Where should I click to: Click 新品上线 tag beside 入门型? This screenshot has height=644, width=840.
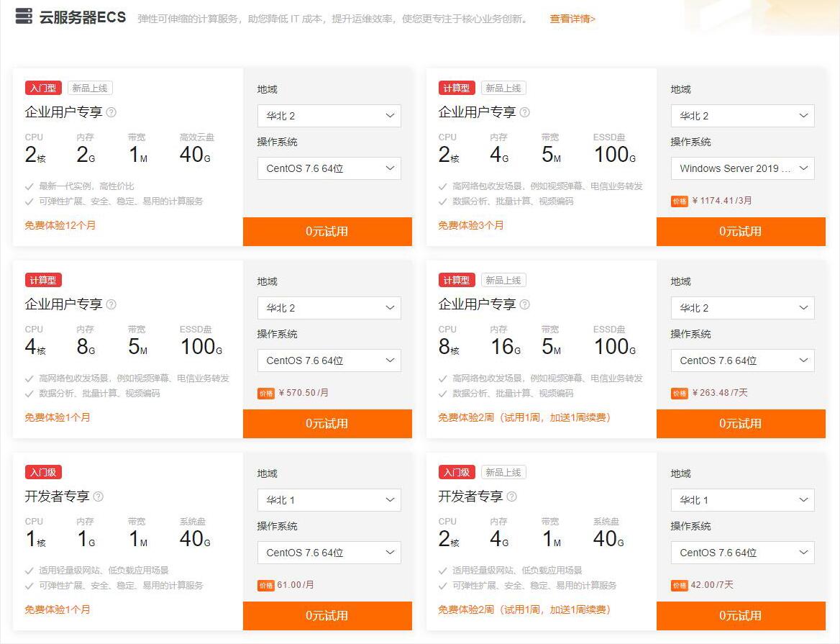[x=89, y=88]
